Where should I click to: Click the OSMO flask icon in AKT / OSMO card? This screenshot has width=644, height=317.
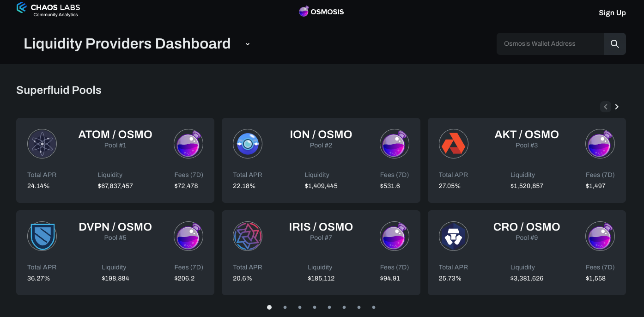click(600, 144)
